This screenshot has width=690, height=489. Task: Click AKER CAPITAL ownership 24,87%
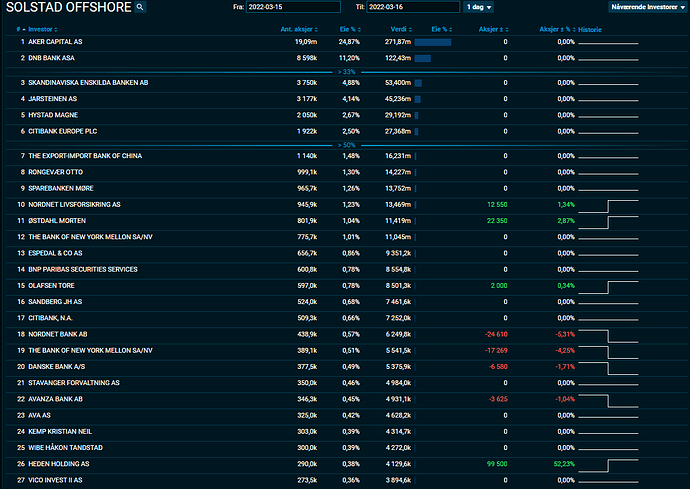(x=349, y=42)
